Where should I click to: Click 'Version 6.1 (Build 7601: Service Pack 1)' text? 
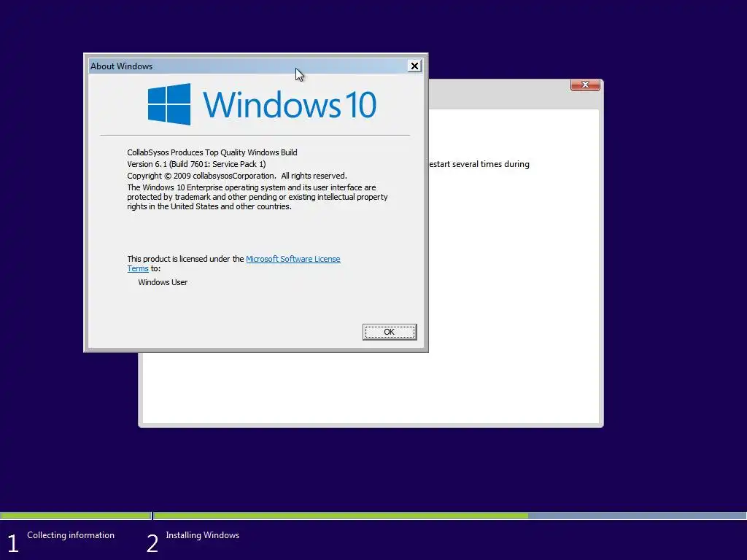pos(196,164)
